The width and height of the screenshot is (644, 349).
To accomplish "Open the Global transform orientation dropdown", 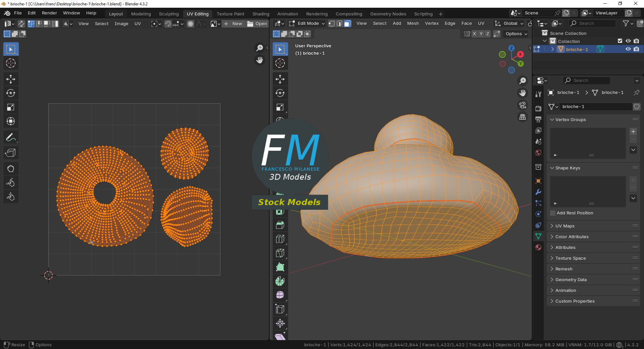I will point(509,23).
